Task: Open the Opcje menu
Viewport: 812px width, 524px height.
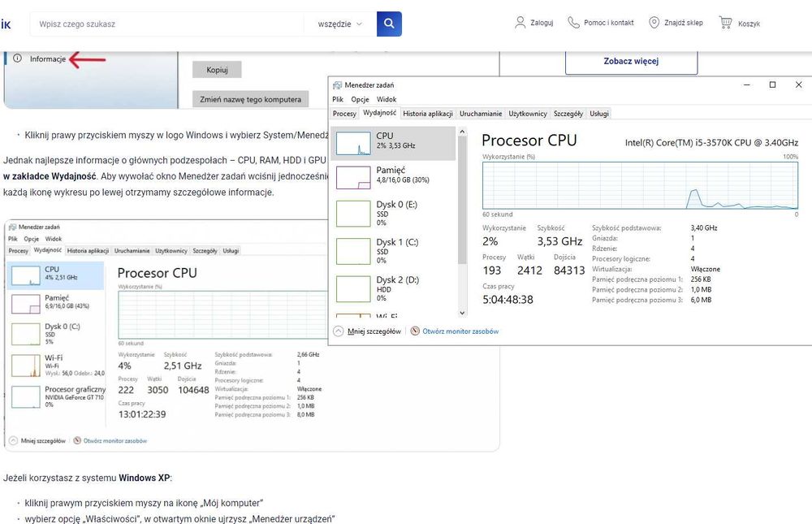Action: [x=360, y=99]
